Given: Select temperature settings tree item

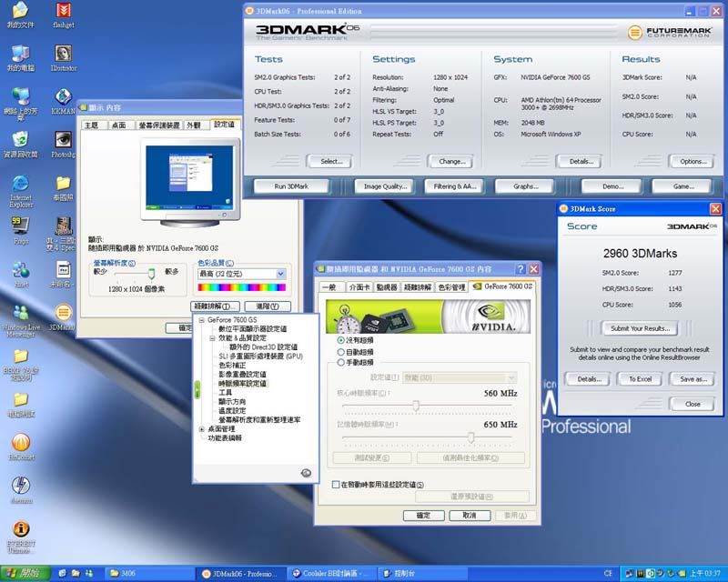Looking at the screenshot, I should click(232, 411).
